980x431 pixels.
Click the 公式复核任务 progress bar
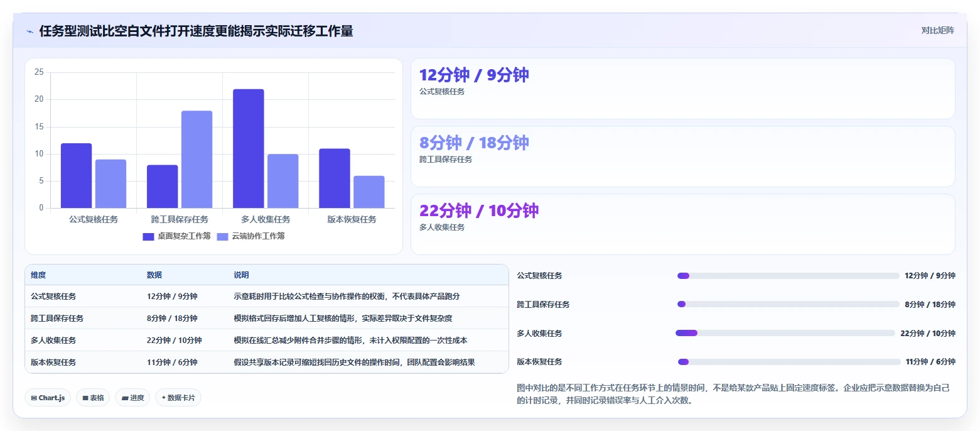pyautogui.click(x=789, y=276)
